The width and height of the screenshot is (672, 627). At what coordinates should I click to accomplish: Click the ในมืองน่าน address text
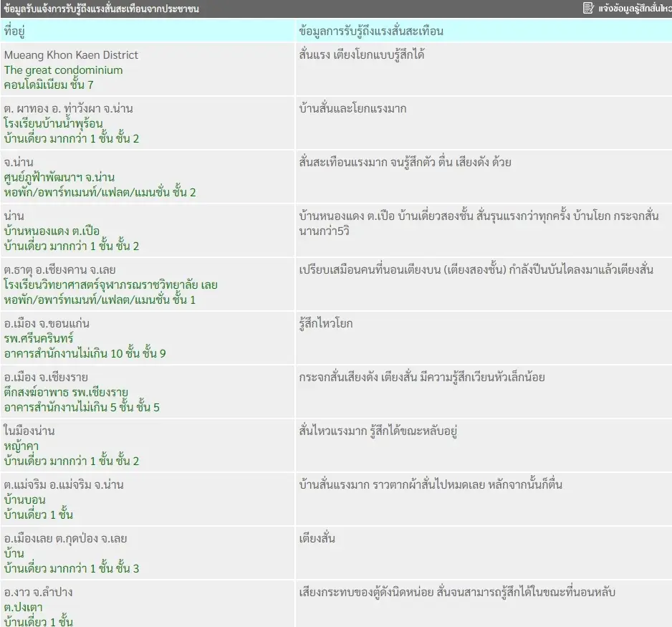click(x=29, y=431)
